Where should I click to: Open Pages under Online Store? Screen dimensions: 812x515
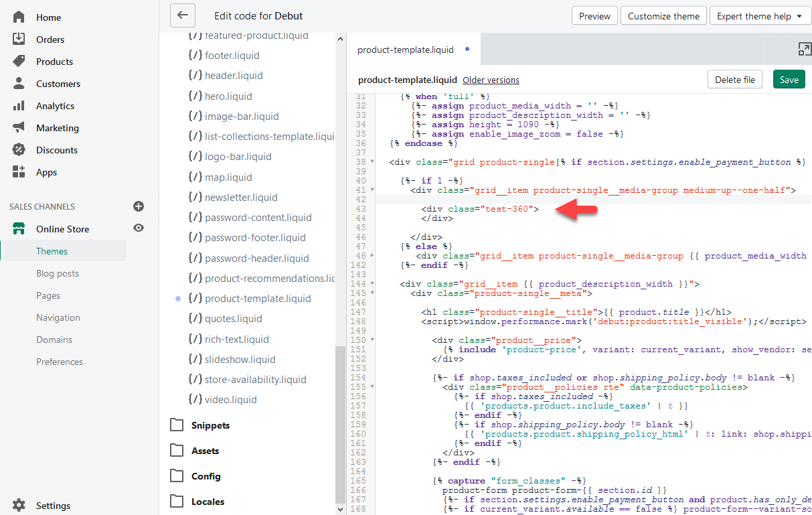coord(48,295)
